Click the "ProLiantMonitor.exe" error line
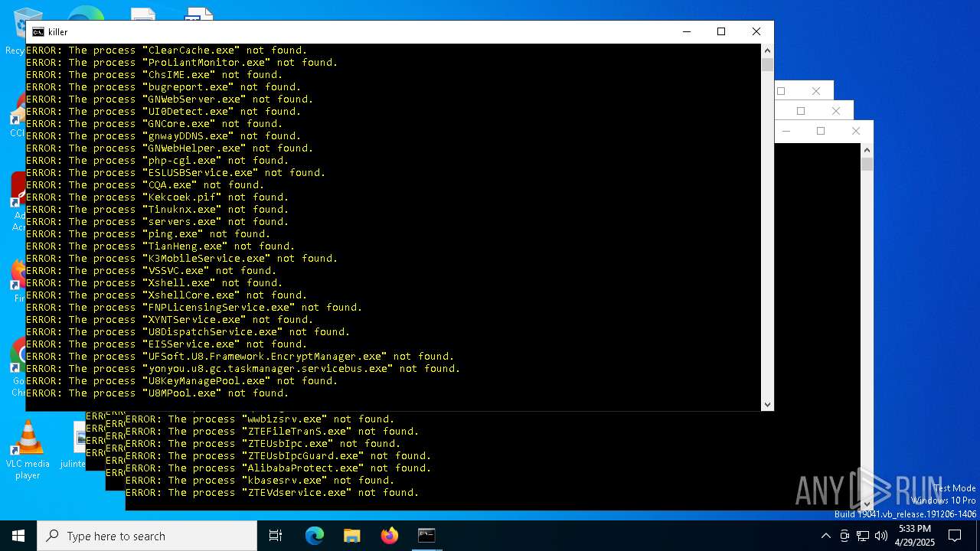Screen dimensions: 980x551 181,62
